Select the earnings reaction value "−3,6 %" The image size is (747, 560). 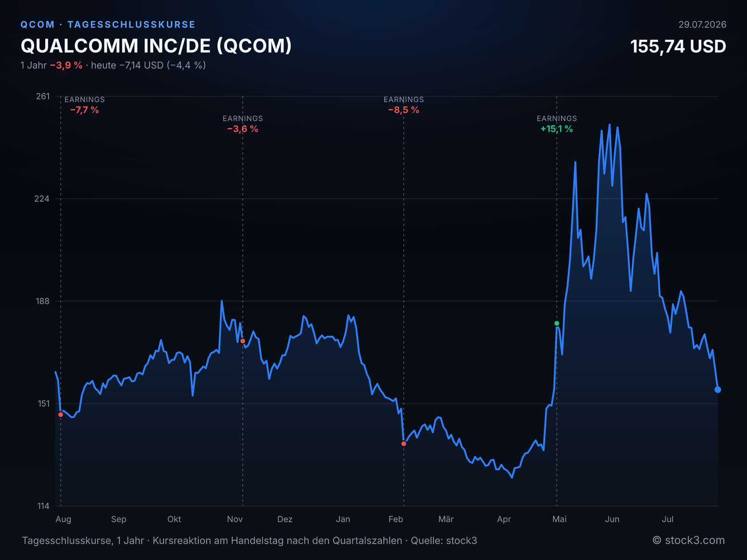[243, 129]
